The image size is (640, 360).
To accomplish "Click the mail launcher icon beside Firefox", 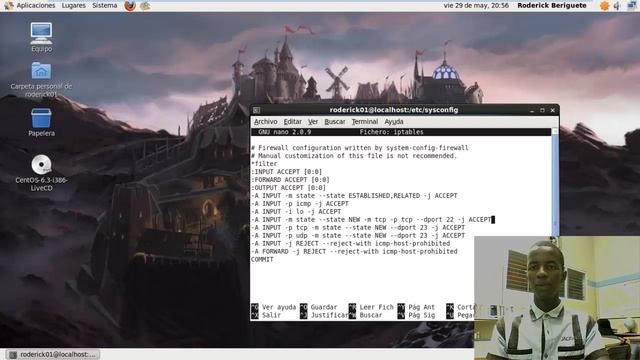I will (x=145, y=6).
